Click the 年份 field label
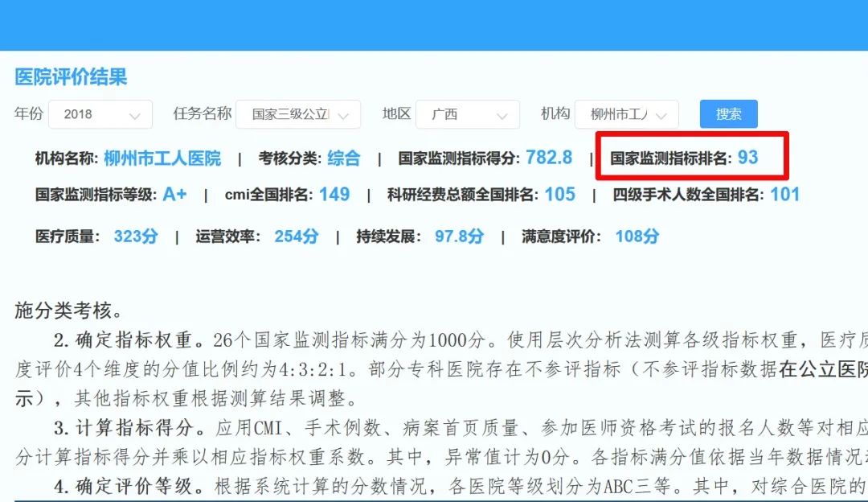The width and height of the screenshot is (868, 502). pos(29,113)
